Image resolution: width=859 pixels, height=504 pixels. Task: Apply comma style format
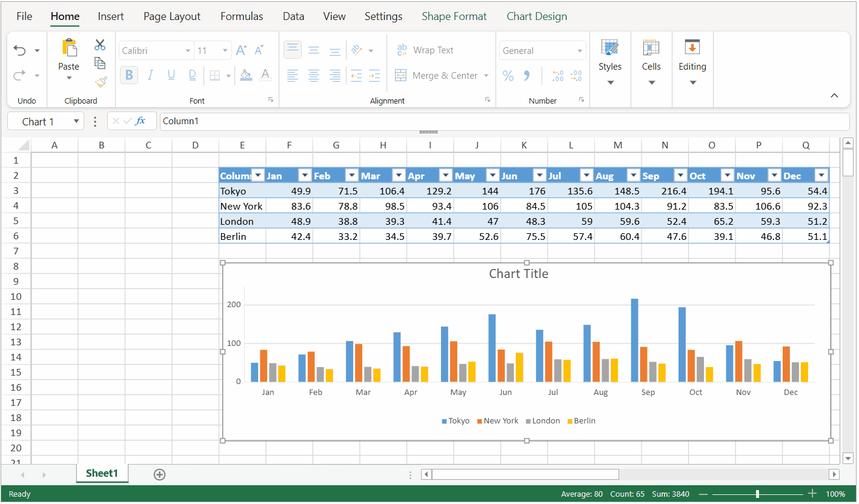pyautogui.click(x=526, y=76)
